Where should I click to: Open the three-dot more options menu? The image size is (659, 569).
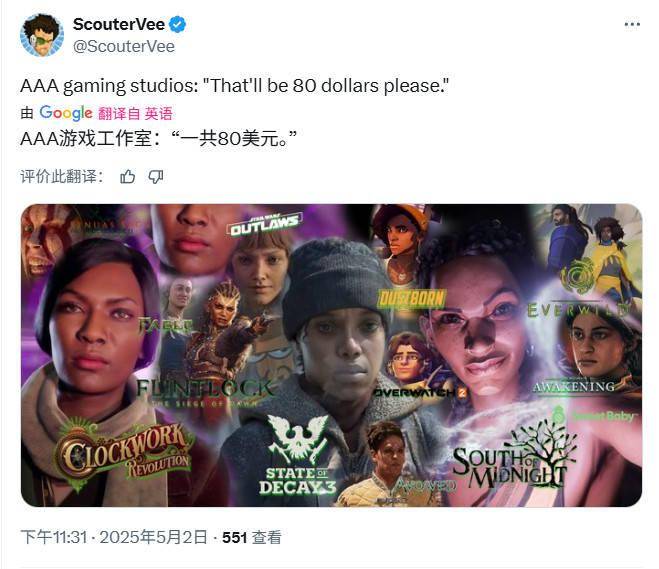632,25
